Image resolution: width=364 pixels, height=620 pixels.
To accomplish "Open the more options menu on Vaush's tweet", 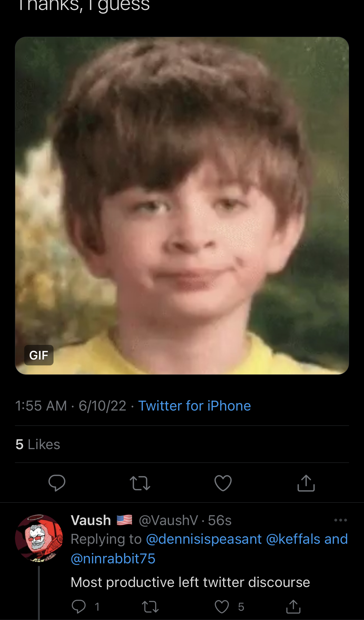I will click(341, 520).
